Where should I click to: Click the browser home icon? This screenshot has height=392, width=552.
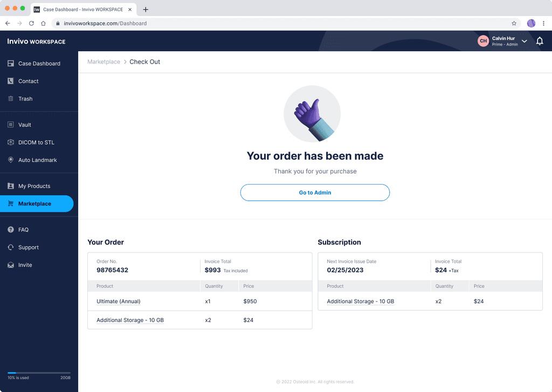coord(43,23)
